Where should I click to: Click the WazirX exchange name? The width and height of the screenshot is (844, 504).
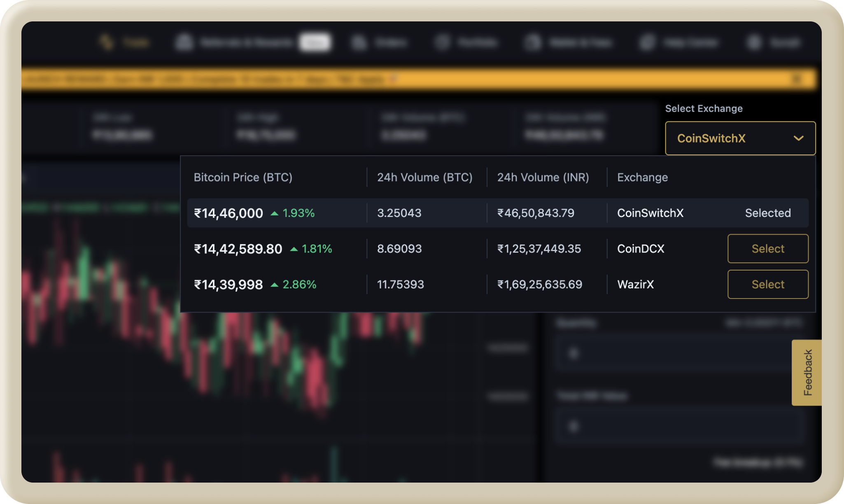(x=635, y=285)
